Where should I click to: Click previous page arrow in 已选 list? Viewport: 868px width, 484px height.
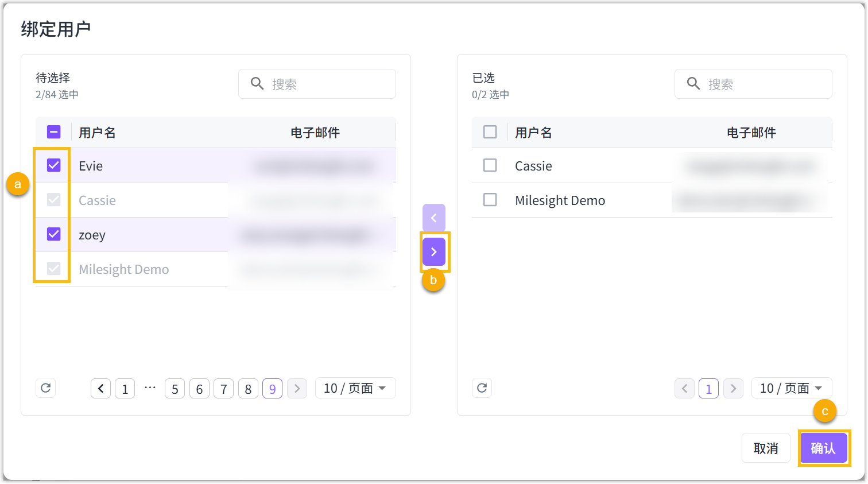(684, 389)
